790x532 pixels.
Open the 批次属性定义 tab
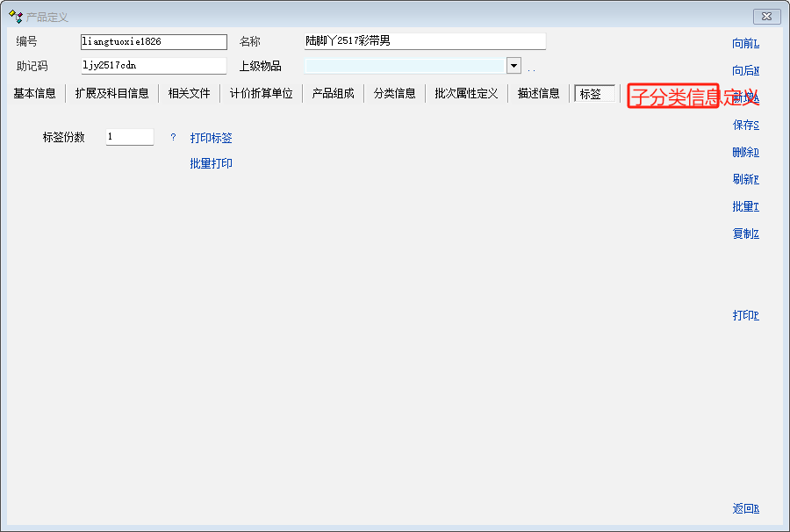[x=465, y=94]
